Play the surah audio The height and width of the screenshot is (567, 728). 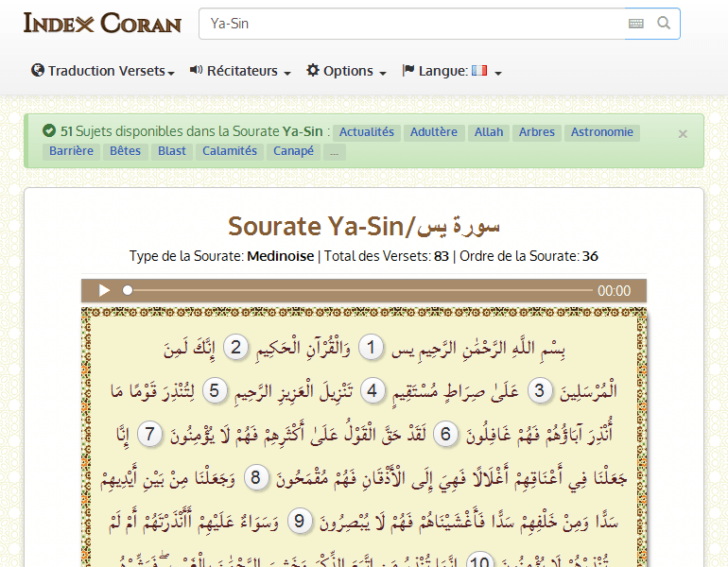105,291
